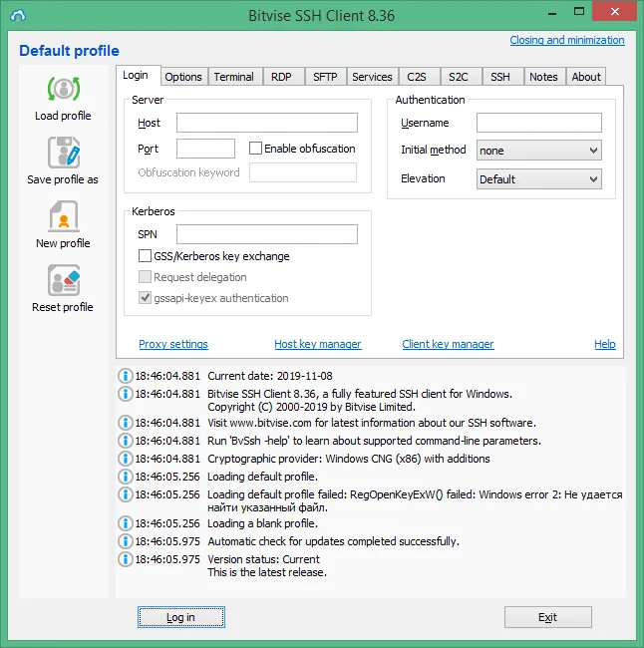The image size is (644, 648).
Task: Expand the Elevation dropdown
Action: click(x=539, y=179)
